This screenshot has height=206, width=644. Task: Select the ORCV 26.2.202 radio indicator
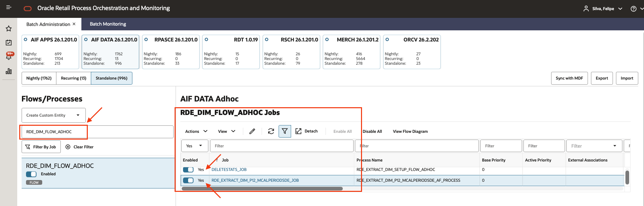pyautogui.click(x=387, y=39)
